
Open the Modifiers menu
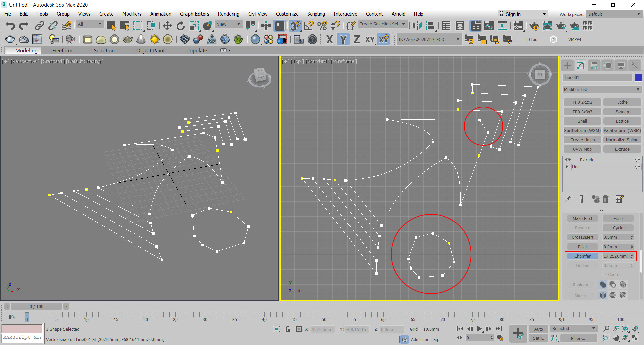click(x=132, y=14)
